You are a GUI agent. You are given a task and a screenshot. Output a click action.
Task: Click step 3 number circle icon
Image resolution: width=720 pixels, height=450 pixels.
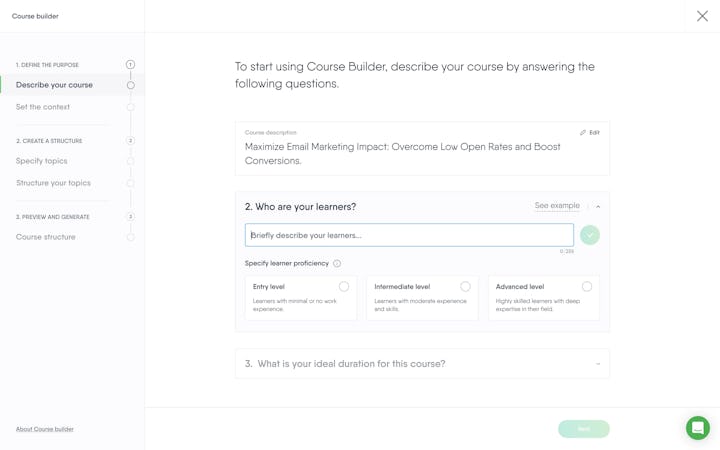(x=130, y=217)
